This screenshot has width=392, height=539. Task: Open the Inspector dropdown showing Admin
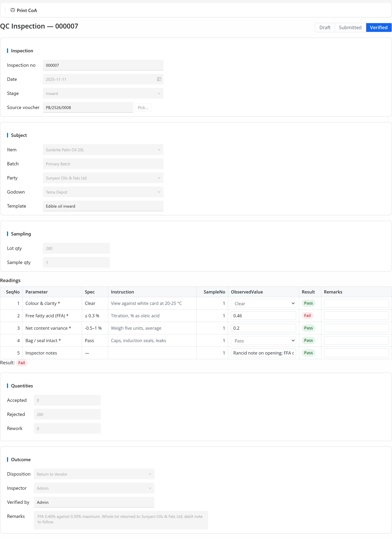pos(94,488)
